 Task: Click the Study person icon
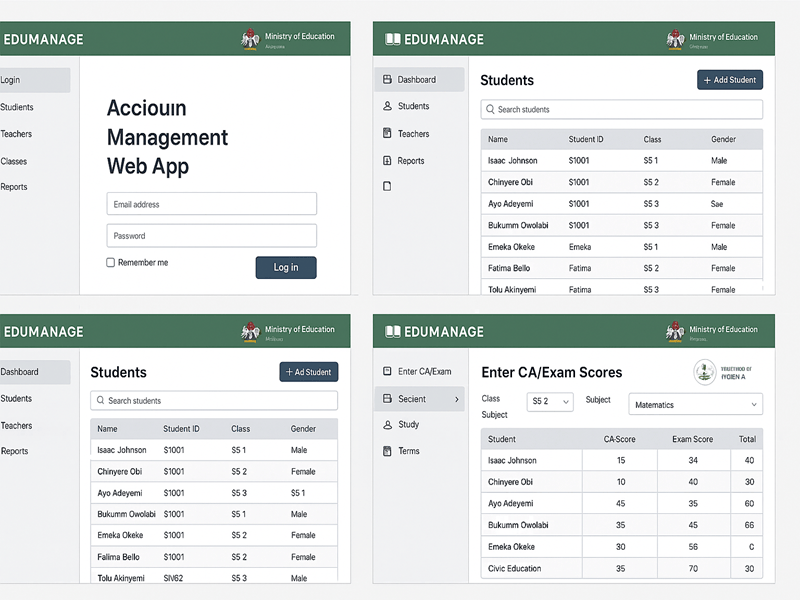(388, 424)
